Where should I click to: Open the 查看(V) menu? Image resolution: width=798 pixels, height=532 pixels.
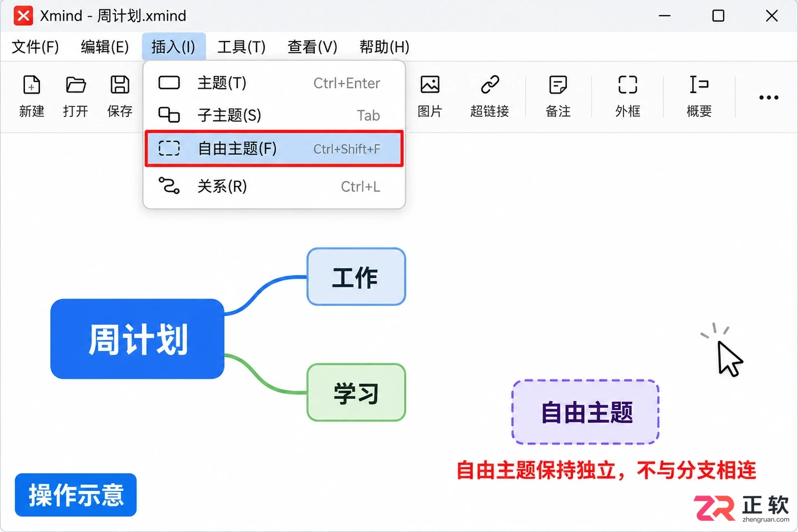tap(313, 47)
